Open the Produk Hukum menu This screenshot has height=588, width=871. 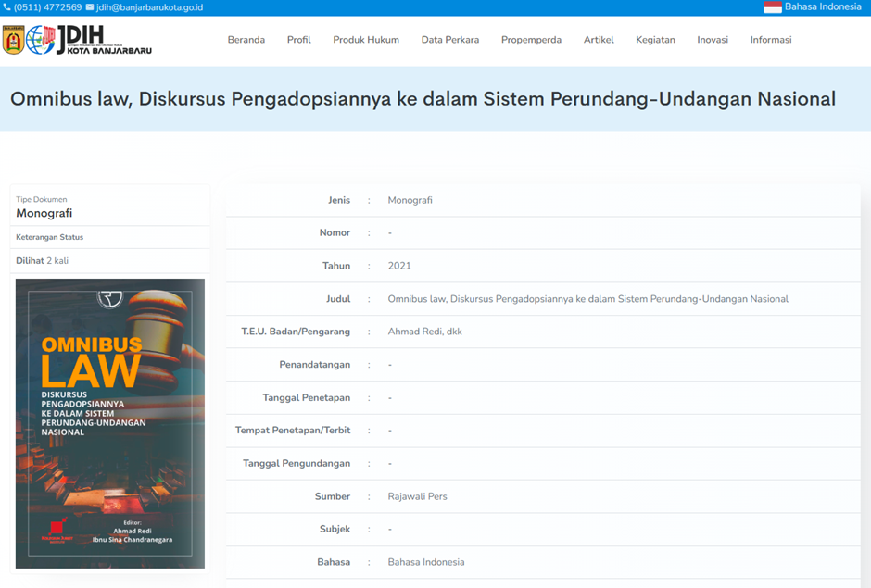(366, 40)
